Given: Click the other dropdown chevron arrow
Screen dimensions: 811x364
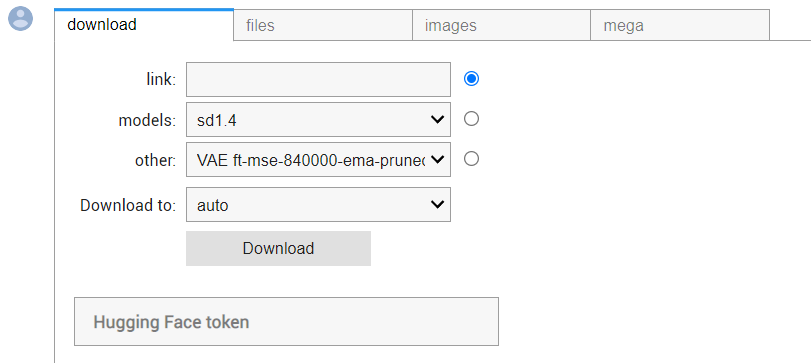Looking at the screenshot, I should (437, 160).
